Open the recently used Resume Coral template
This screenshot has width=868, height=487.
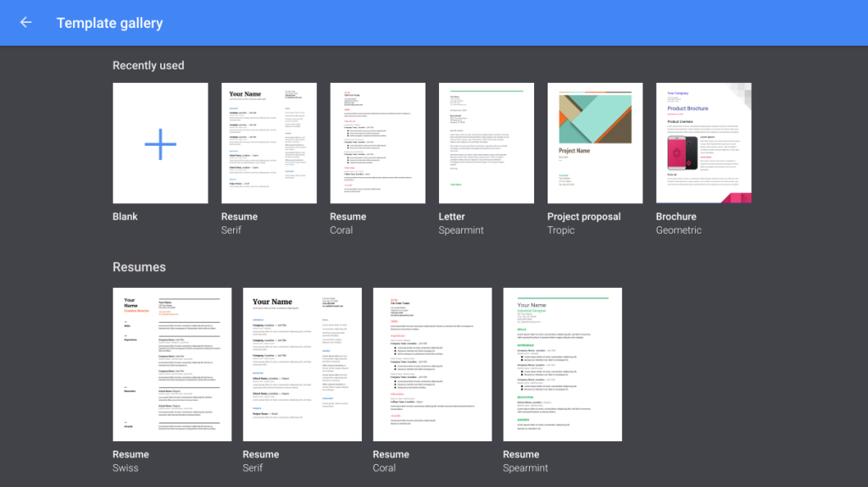click(x=377, y=143)
